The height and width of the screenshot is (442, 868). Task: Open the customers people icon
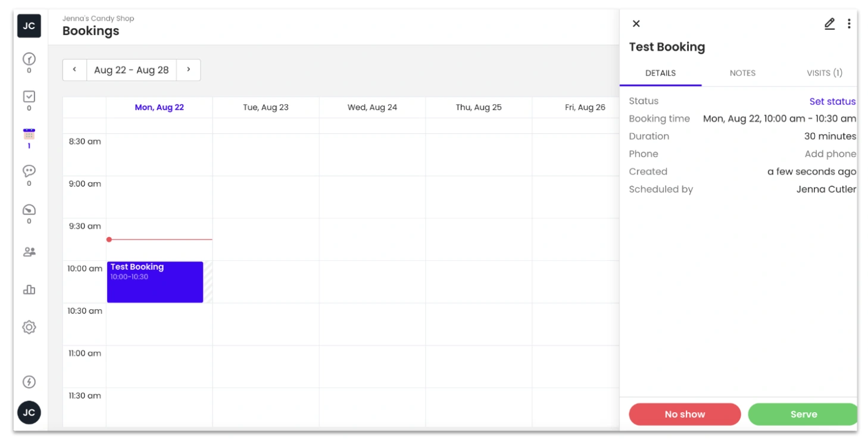click(x=29, y=252)
